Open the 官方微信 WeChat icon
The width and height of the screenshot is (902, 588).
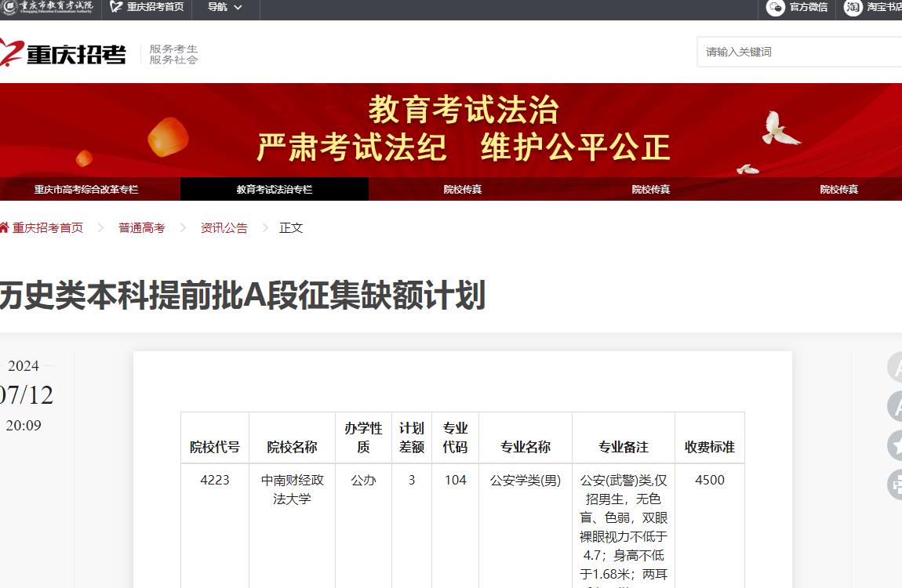click(776, 8)
